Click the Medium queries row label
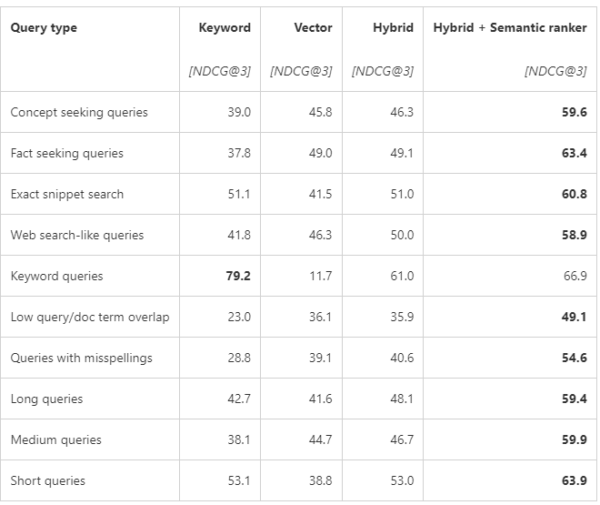The height and width of the screenshot is (505, 600). pyautogui.click(x=55, y=440)
